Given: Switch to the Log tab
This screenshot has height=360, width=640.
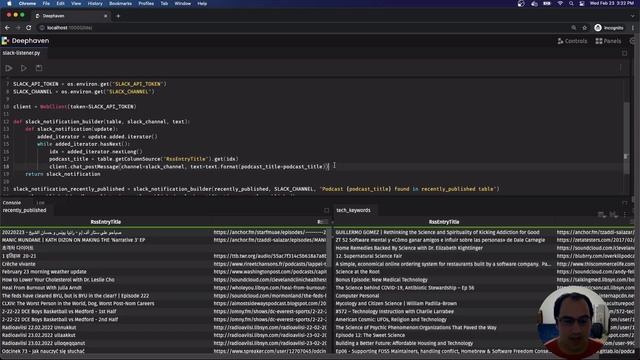Looking at the screenshot, I should click(40, 203).
